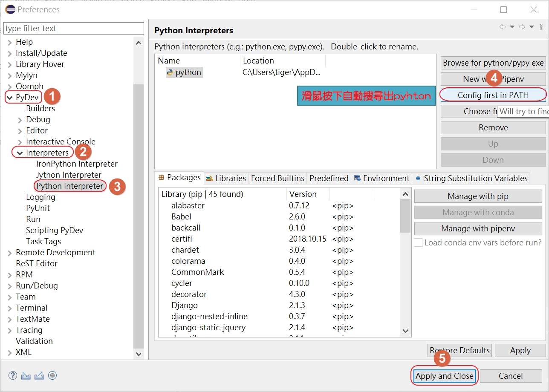The image size is (549, 392).
Task: Click the Cancel button
Action: [x=511, y=376]
